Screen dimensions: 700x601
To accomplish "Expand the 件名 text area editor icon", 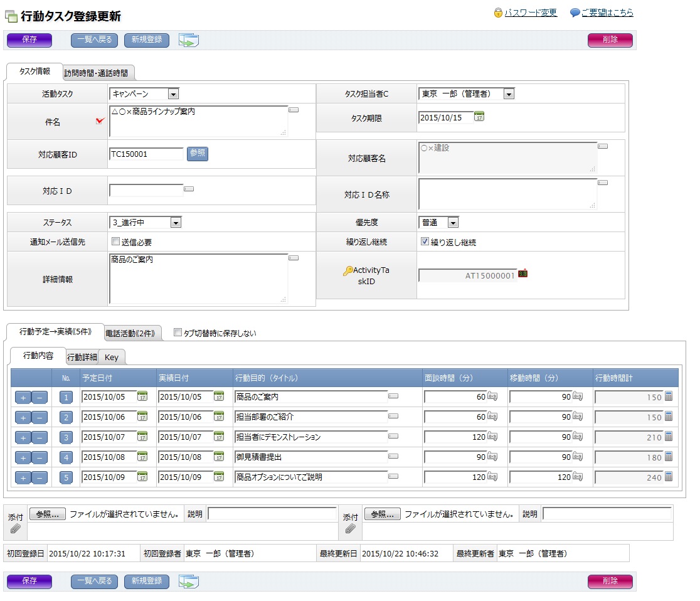I will click(294, 110).
